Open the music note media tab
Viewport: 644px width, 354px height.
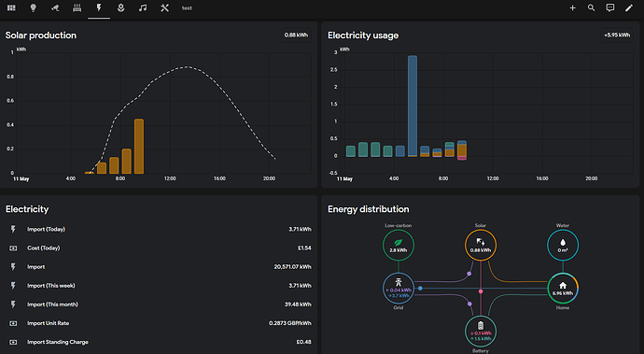[x=143, y=7]
